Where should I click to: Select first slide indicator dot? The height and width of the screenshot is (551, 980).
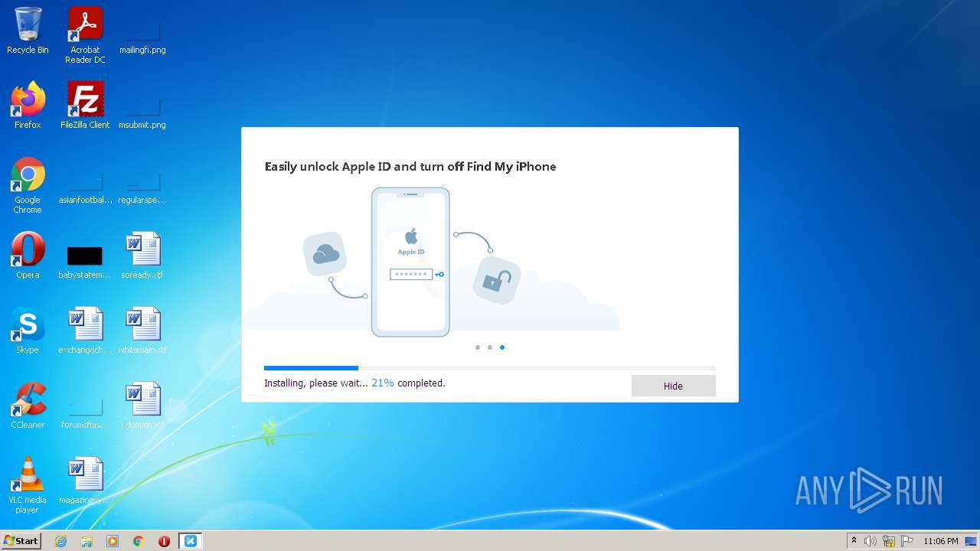[478, 347]
